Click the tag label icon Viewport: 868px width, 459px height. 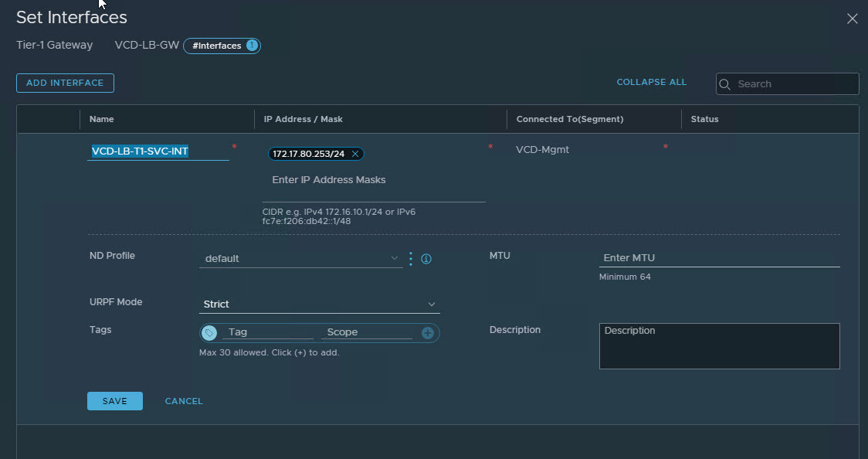point(209,333)
